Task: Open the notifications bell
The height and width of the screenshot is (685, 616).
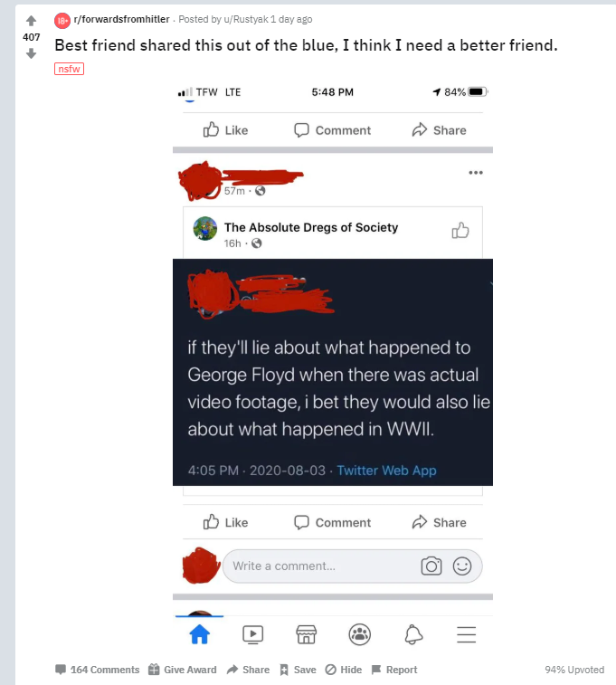Action: click(x=413, y=634)
